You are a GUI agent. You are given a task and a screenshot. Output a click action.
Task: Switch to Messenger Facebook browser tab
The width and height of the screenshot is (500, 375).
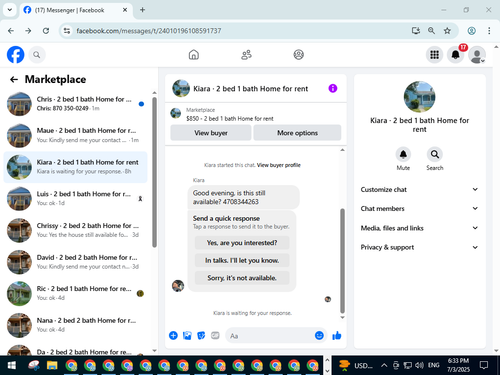pyautogui.click(x=76, y=10)
